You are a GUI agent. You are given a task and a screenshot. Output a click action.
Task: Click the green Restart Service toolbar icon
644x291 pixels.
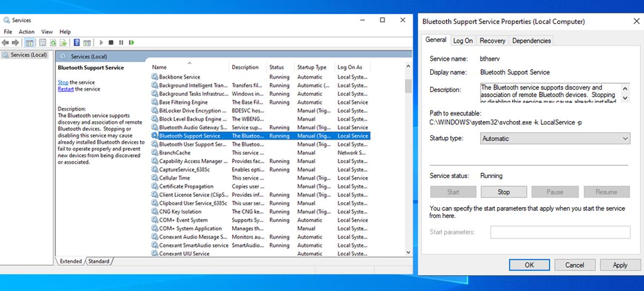[x=131, y=42]
